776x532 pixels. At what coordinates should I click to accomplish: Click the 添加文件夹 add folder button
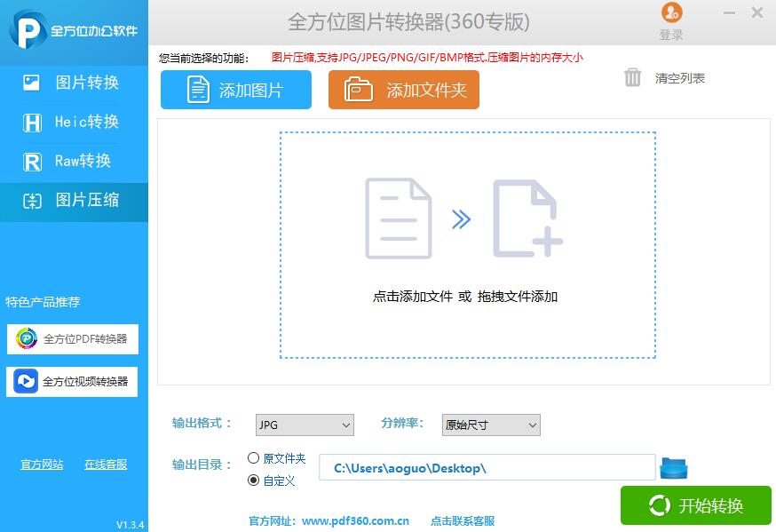[x=404, y=90]
